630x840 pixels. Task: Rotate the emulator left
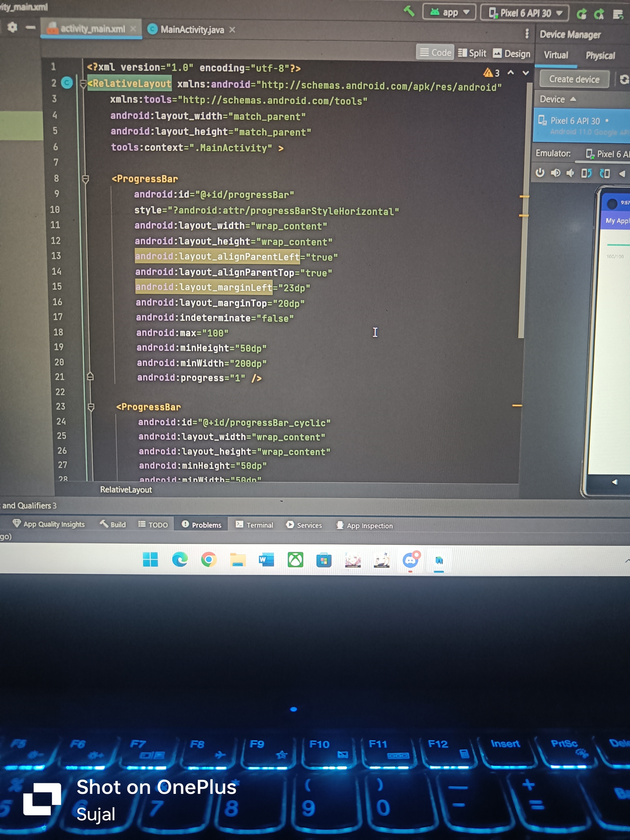586,173
